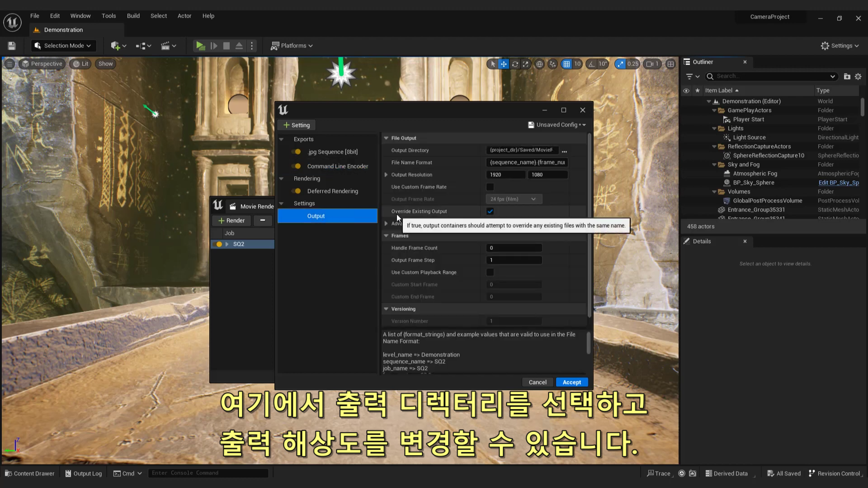Click the Play level button
This screenshot has height=488, width=868.
(x=200, y=46)
